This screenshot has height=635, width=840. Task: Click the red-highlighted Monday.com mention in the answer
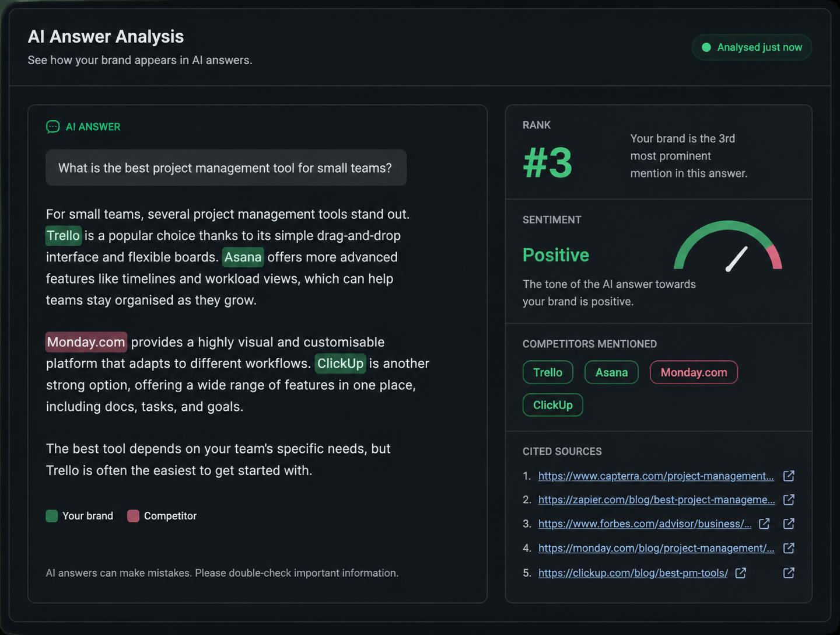(86, 342)
